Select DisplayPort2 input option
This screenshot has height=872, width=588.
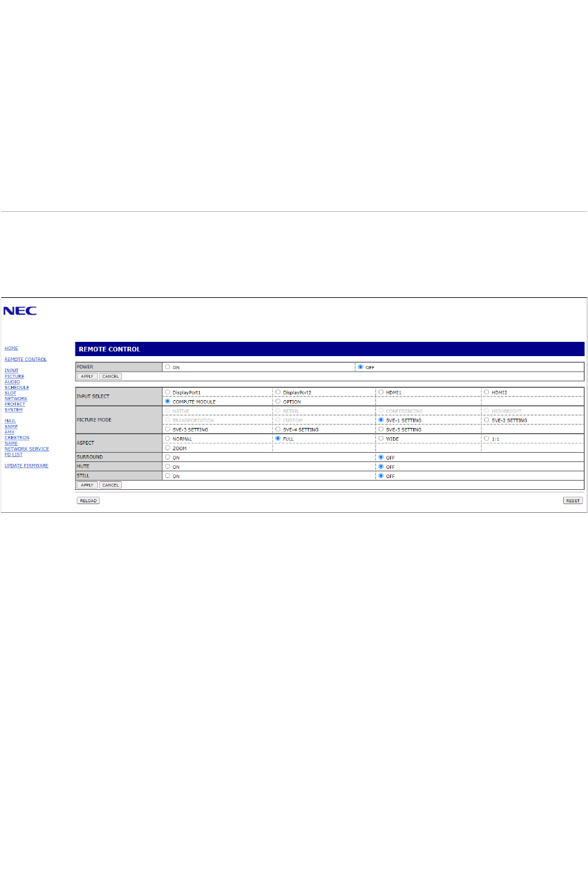278,392
